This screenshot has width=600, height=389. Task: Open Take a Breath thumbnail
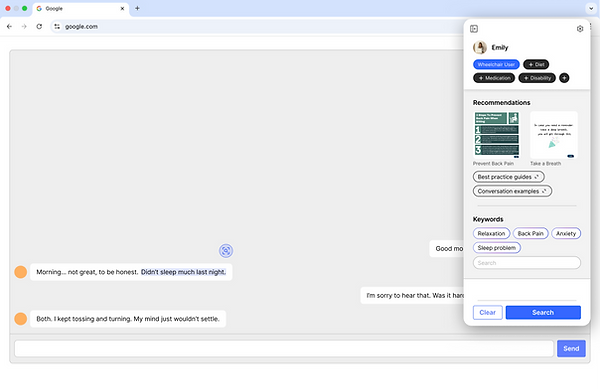[x=554, y=135]
